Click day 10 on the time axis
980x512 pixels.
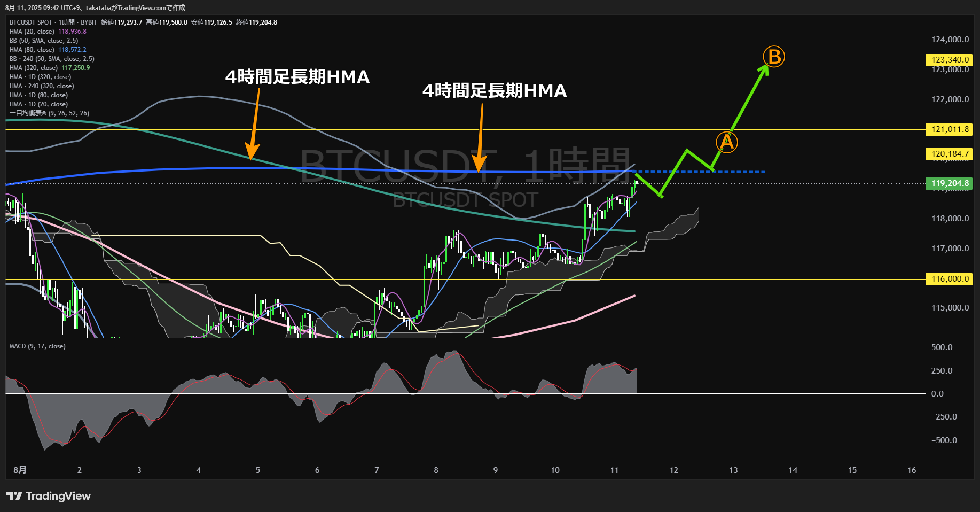click(x=555, y=470)
